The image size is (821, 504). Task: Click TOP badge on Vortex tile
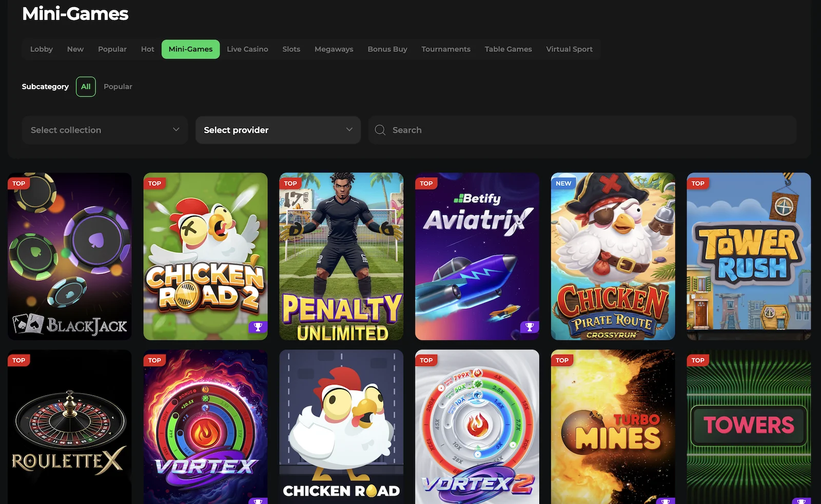pos(154,360)
